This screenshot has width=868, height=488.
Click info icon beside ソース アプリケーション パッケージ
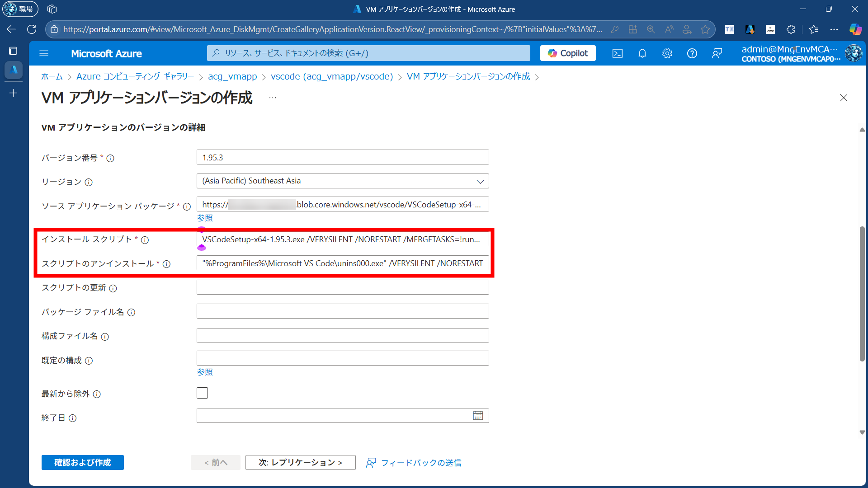(x=187, y=206)
